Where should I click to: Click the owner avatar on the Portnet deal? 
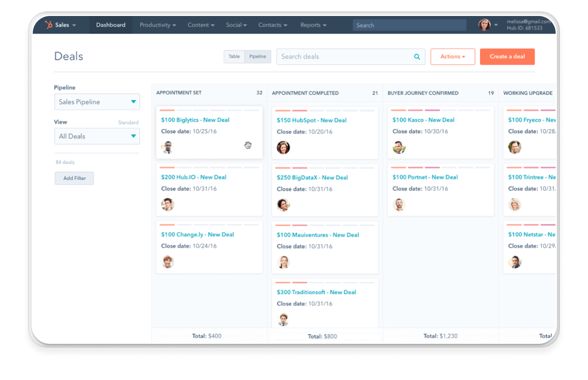point(399,205)
